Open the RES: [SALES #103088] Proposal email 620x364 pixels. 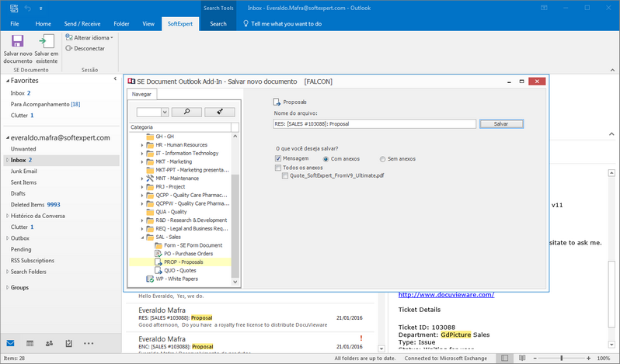pos(250,317)
